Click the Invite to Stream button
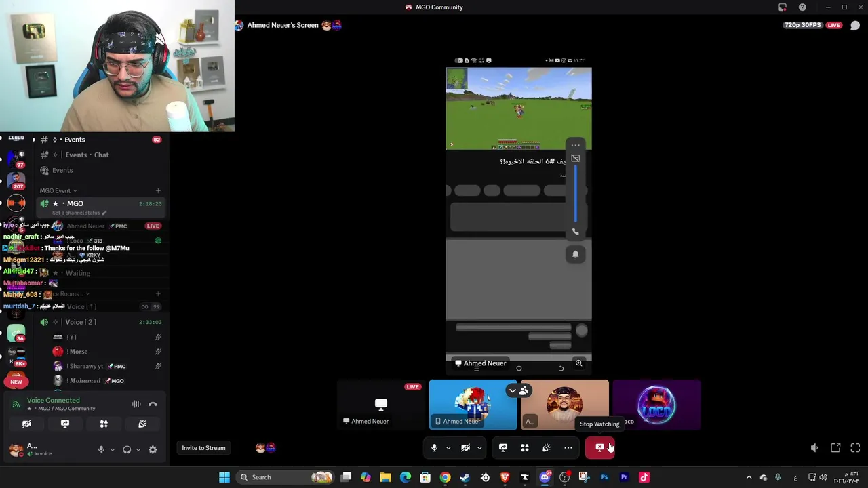The width and height of the screenshot is (868, 488). 203,448
